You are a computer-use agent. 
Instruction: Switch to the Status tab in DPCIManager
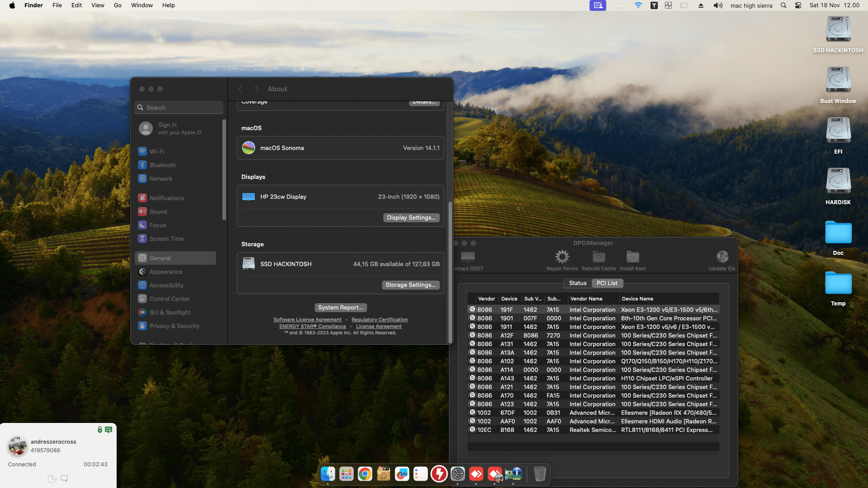coord(578,283)
